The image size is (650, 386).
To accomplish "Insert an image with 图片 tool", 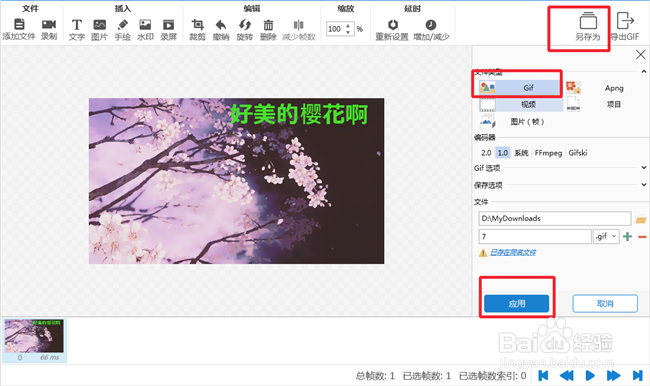I will (99, 24).
